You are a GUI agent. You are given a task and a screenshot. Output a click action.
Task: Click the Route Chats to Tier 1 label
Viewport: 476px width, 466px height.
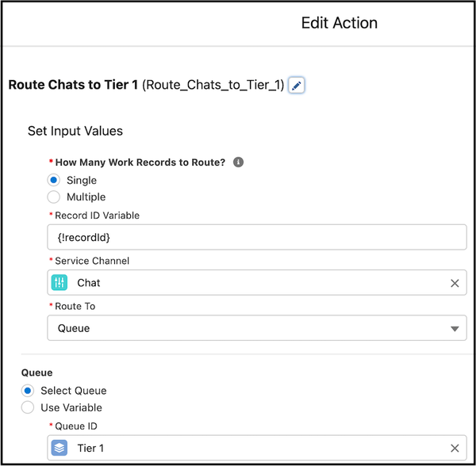coord(73,85)
